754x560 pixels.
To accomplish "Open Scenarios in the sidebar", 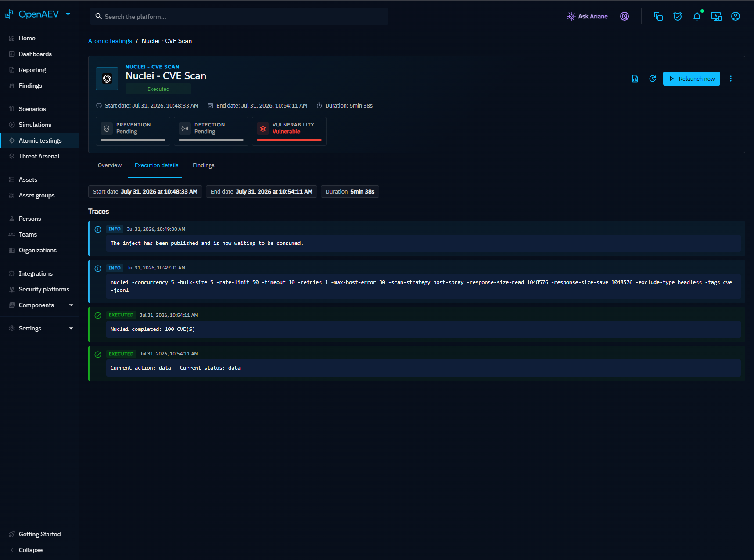I will pos(39,109).
